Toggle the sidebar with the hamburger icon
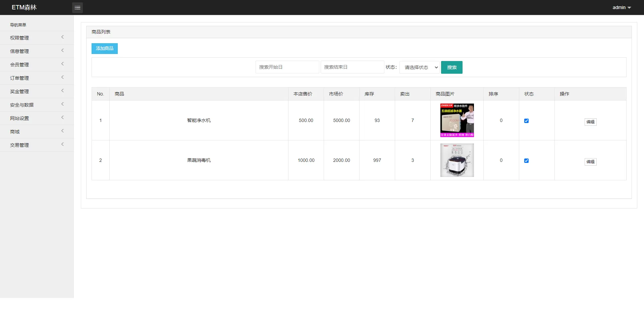Viewport: 644px width, 312px height. click(x=77, y=7)
